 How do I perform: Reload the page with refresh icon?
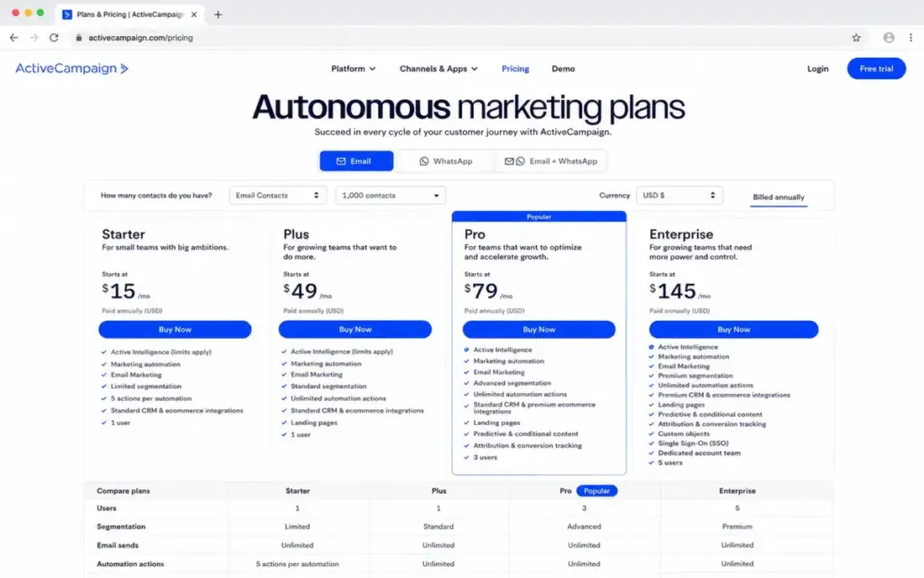coord(54,38)
